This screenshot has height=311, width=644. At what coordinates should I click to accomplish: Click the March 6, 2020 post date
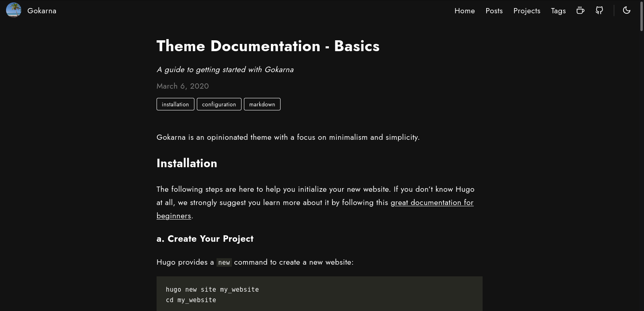(x=182, y=86)
